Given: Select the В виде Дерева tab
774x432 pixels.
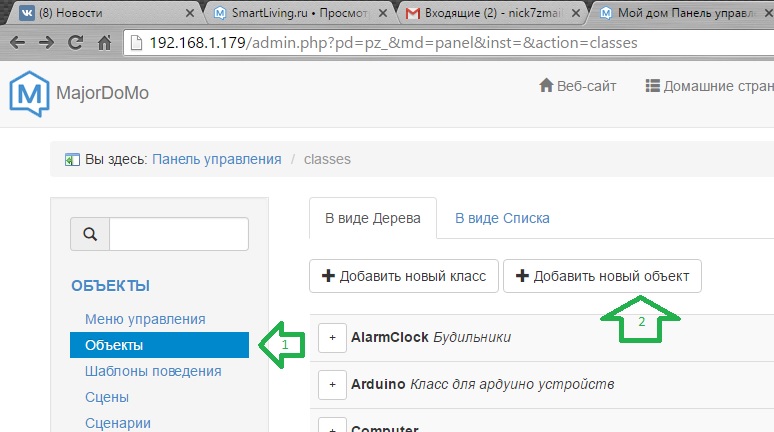Looking at the screenshot, I should (x=373, y=218).
